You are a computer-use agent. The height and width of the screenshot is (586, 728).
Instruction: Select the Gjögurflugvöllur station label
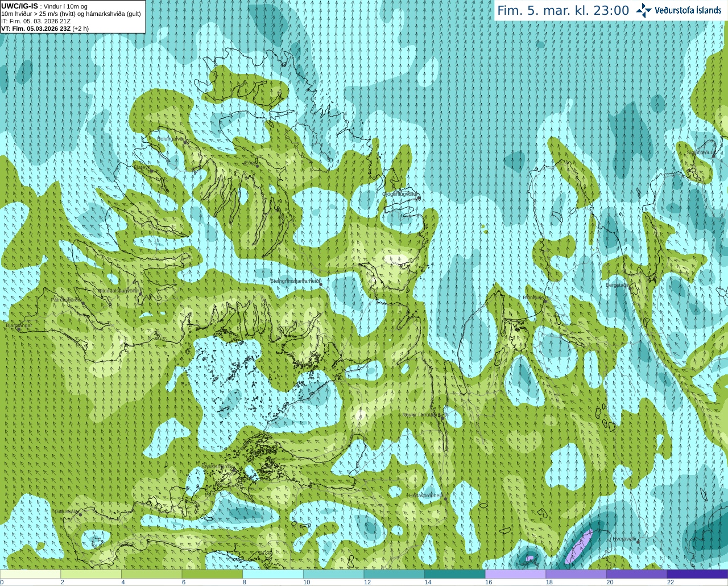coord(399,194)
